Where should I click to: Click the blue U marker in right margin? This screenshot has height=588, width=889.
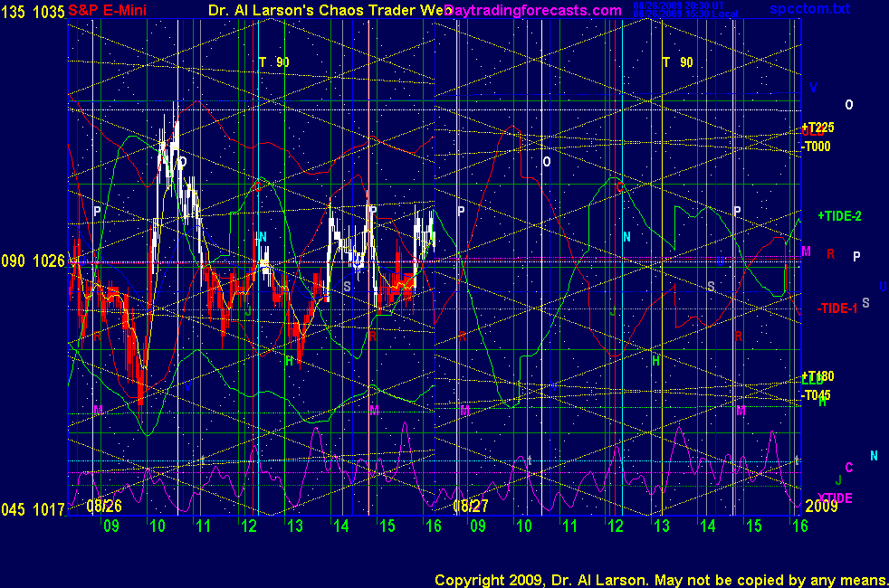[883, 286]
